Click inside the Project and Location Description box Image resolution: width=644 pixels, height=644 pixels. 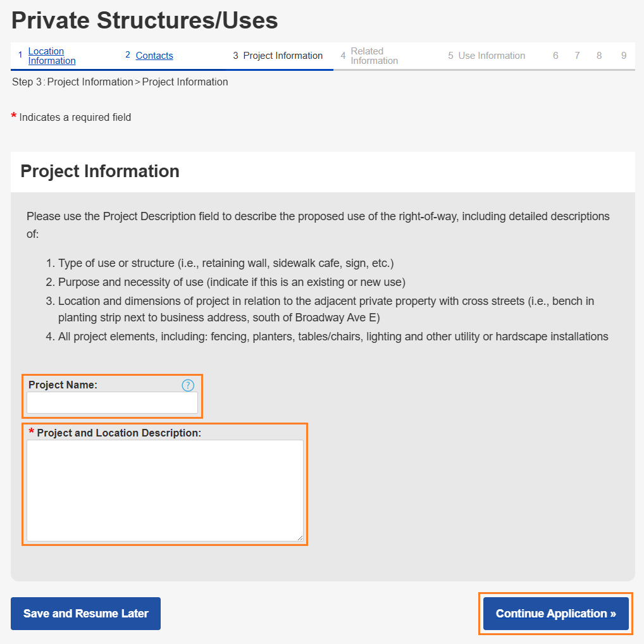tap(164, 490)
